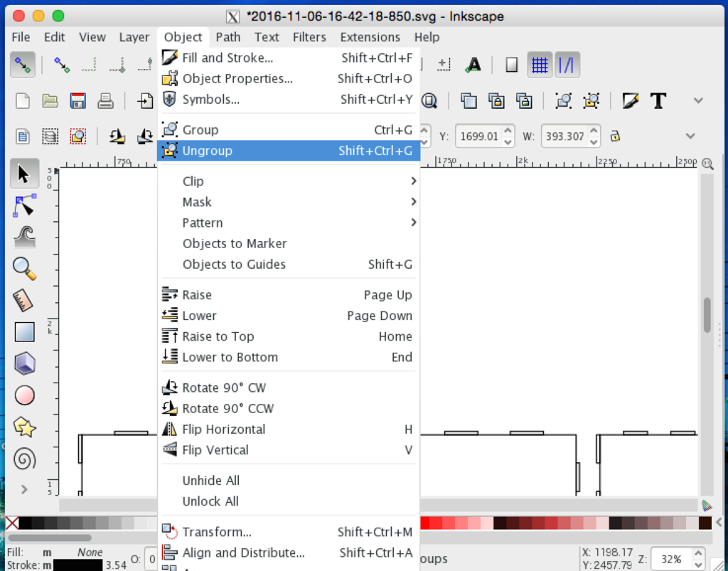This screenshot has height=571, width=728.
Task: Select the Star and polygon tool
Action: click(x=24, y=427)
